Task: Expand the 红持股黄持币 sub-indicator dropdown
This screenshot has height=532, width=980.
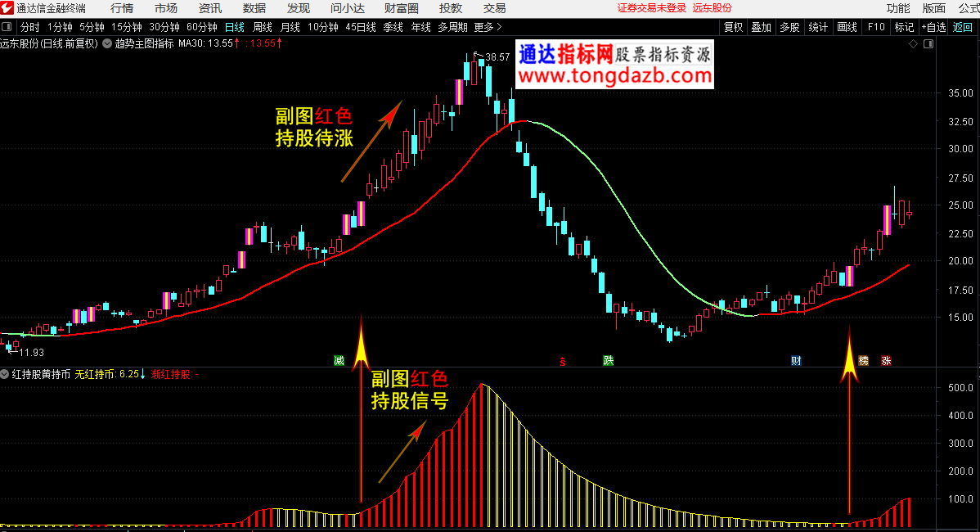Action: 5,374
